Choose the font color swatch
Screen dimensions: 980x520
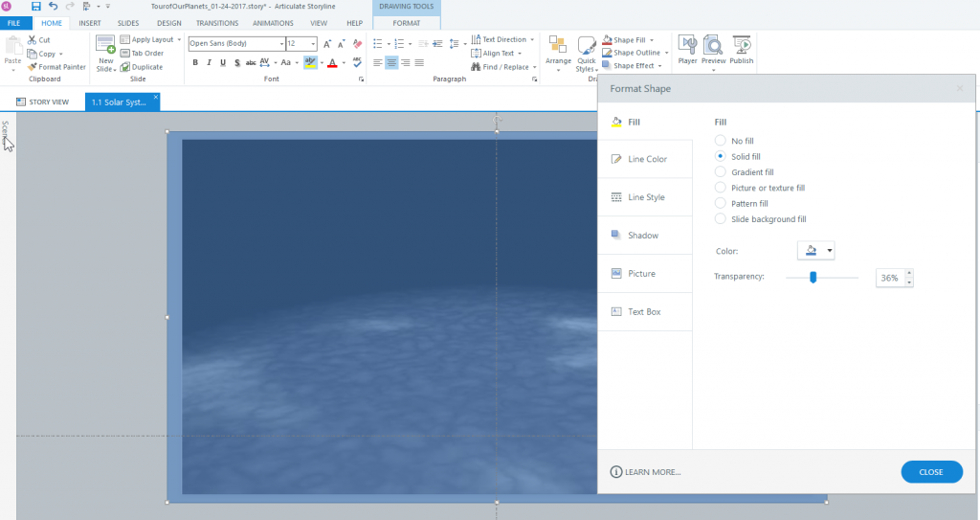pyautogui.click(x=332, y=62)
